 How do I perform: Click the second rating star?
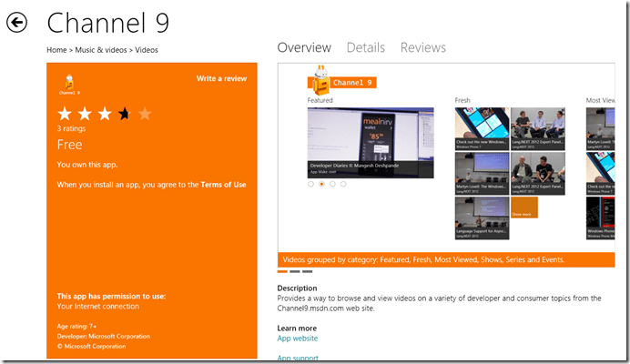point(86,114)
